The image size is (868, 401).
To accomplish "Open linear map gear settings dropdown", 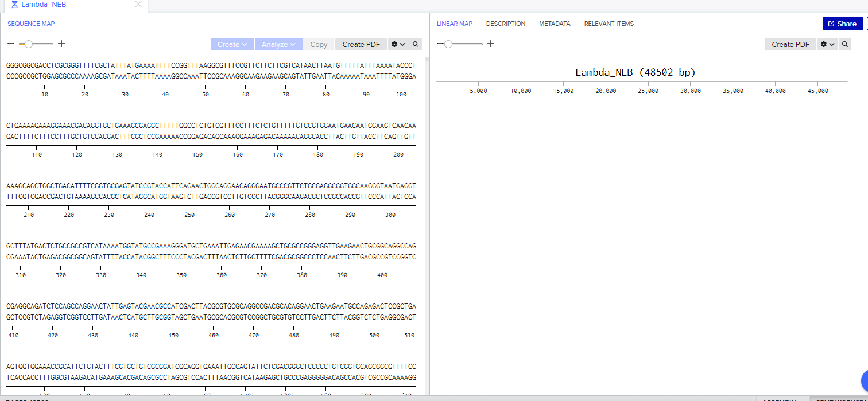I will tap(827, 44).
